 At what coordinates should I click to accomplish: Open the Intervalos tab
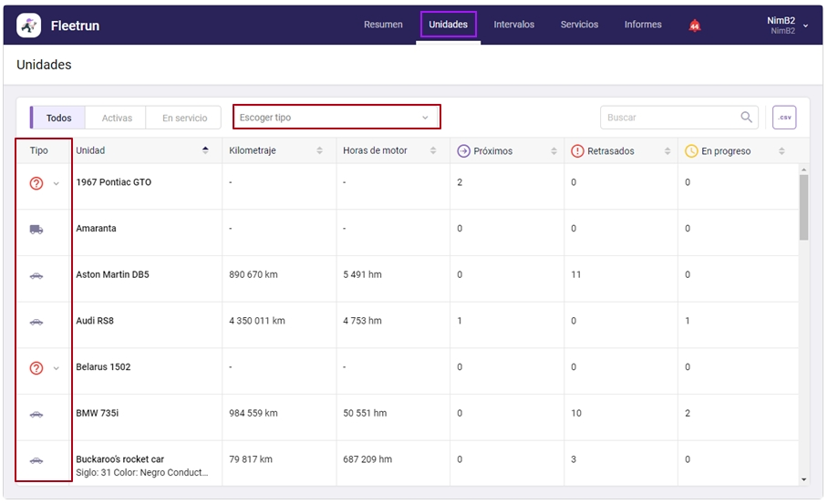tap(513, 25)
